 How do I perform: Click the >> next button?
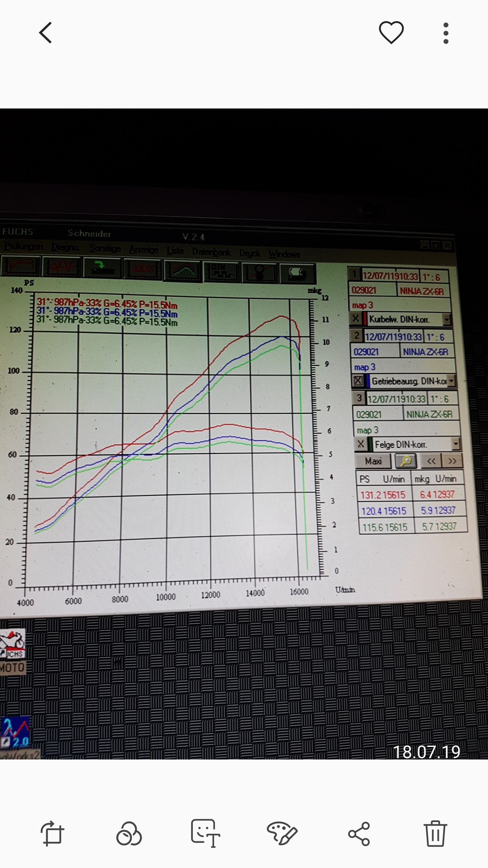point(452,461)
